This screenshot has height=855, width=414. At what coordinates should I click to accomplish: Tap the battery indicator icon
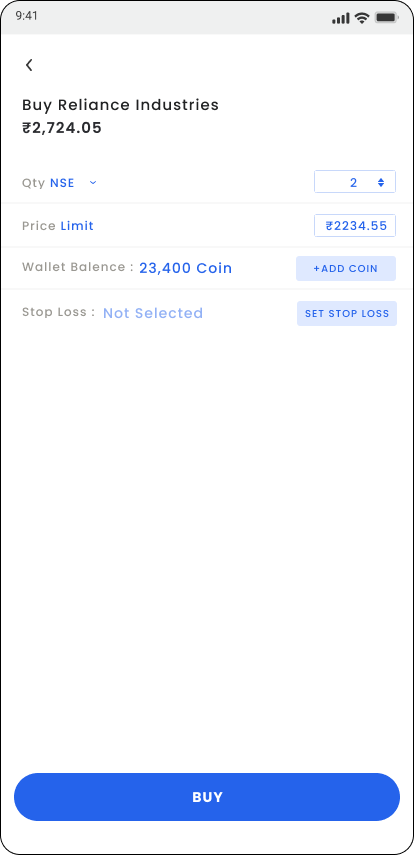pos(387,18)
